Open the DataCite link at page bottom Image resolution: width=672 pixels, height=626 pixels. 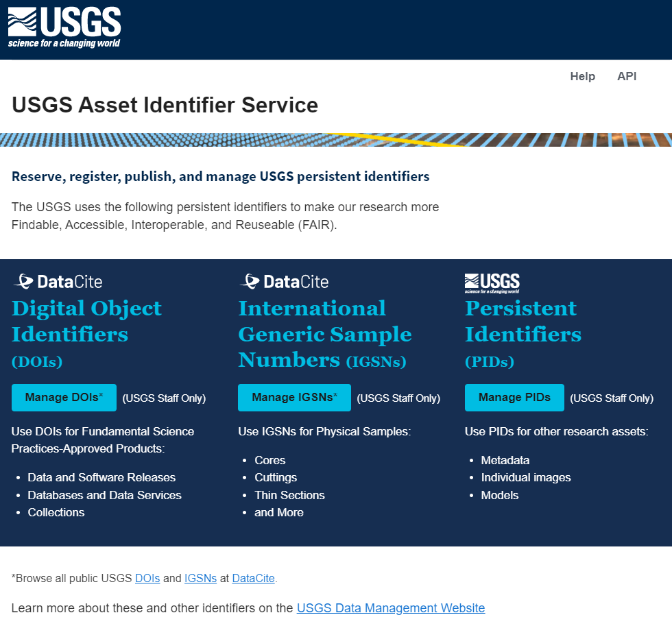click(x=253, y=578)
